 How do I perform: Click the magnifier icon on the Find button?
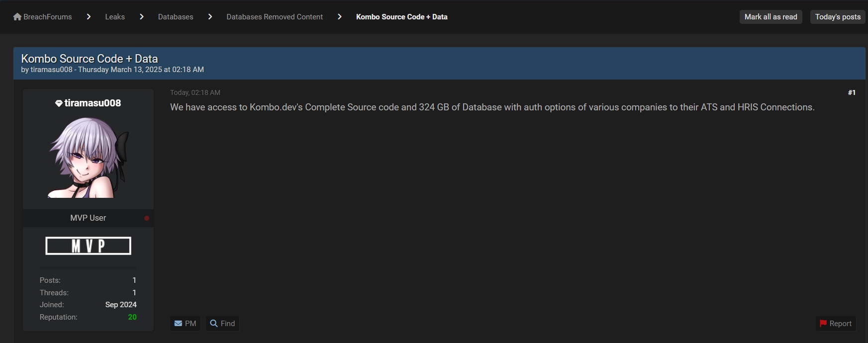(x=214, y=324)
